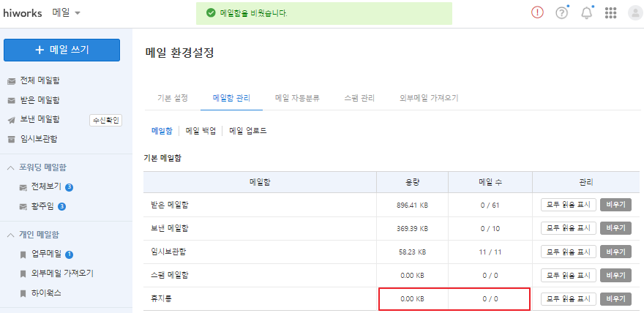Click the user profile avatar icon
This screenshot has height=313, width=644.
tap(634, 13)
